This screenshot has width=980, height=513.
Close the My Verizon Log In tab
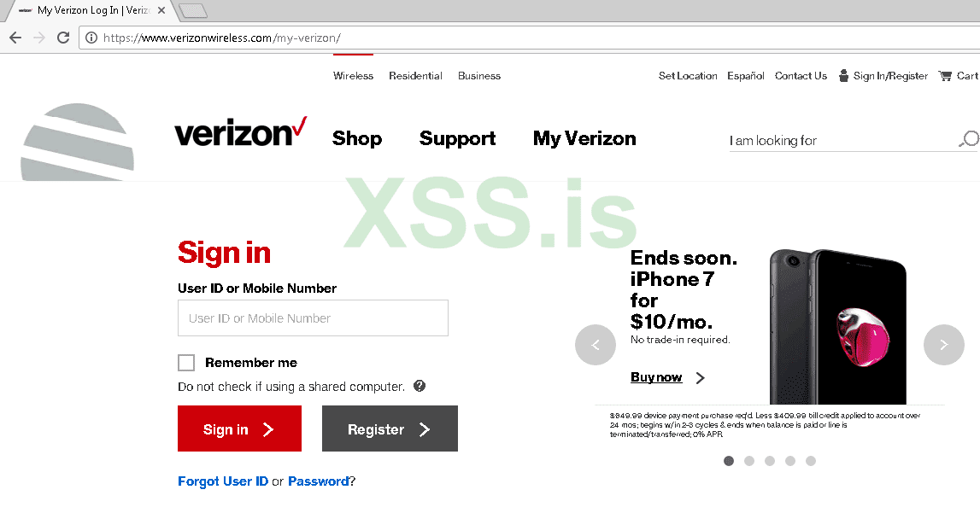[x=161, y=10]
